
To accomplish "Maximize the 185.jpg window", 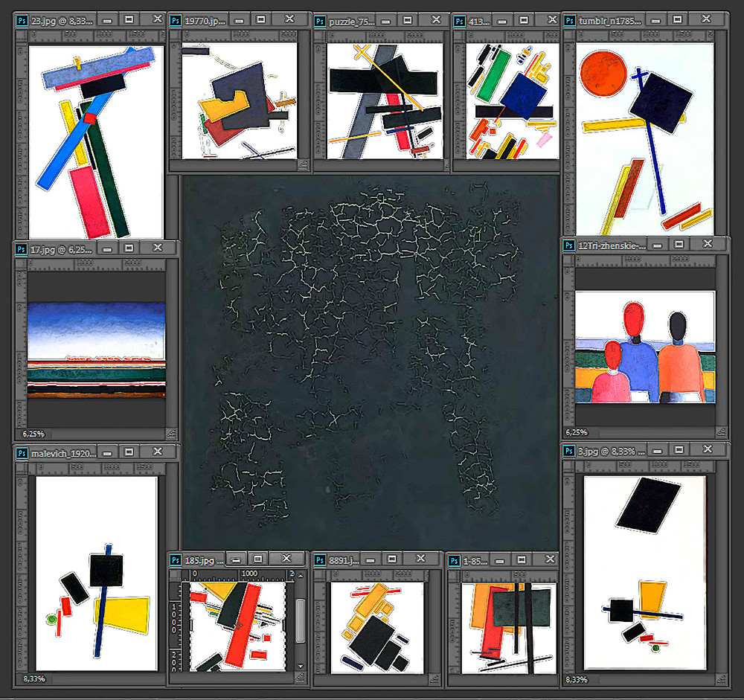I will coord(257,559).
